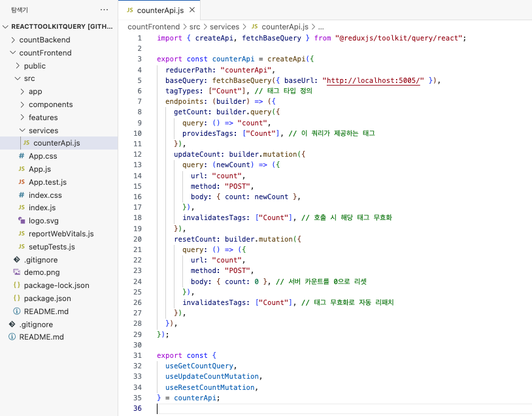Open the App.test.js file

pos(48,182)
